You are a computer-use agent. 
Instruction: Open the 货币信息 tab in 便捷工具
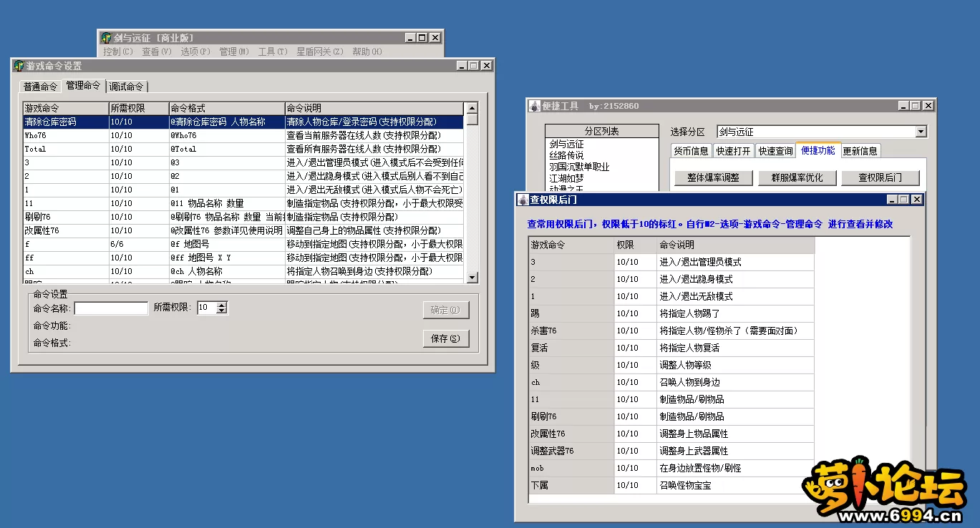692,151
